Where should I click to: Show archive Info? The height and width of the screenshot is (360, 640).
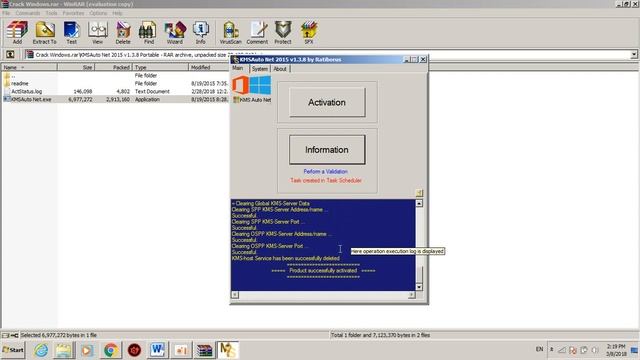[200, 33]
